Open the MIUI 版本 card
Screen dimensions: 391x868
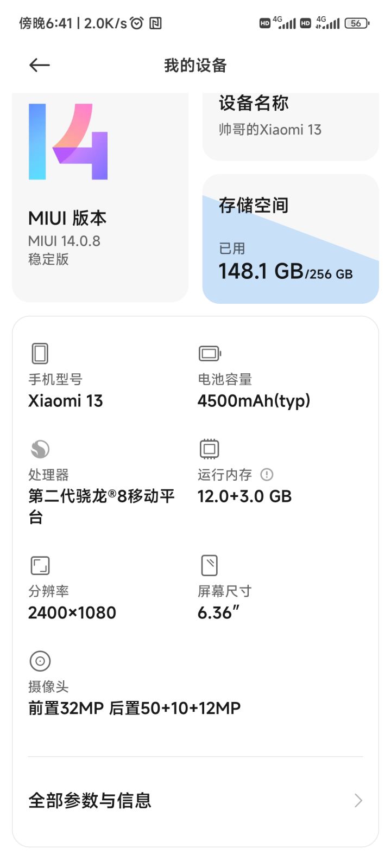[100, 197]
